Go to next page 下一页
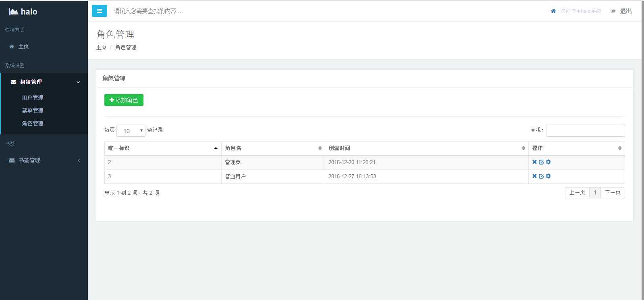This screenshot has height=300, width=644. [613, 193]
